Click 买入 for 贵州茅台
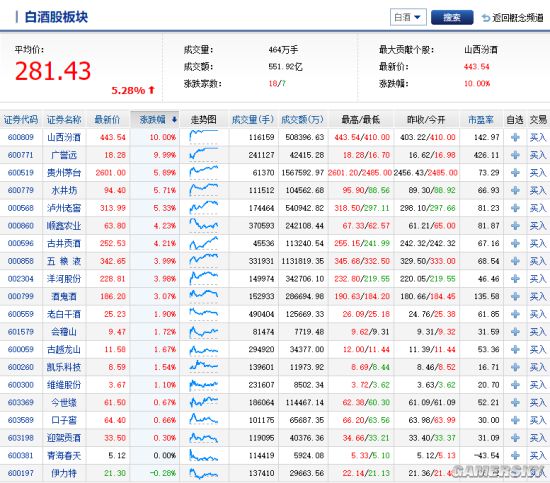 tap(538, 173)
